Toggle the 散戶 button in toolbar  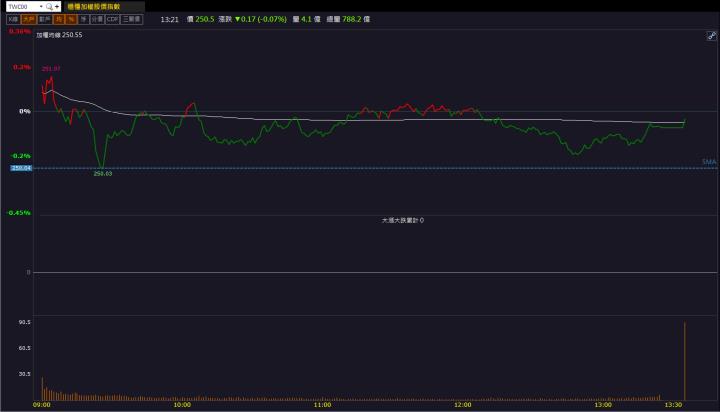coord(45,19)
